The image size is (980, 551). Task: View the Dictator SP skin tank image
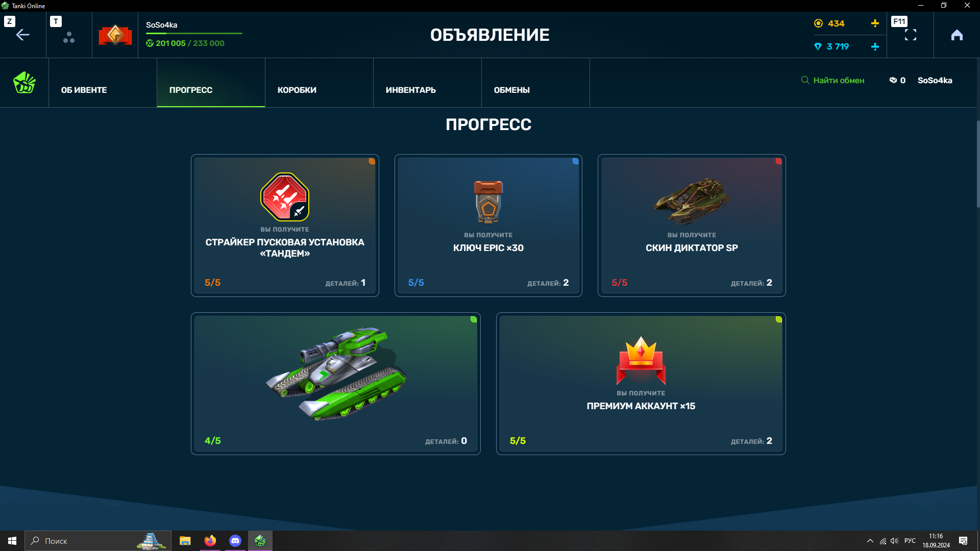pyautogui.click(x=692, y=201)
